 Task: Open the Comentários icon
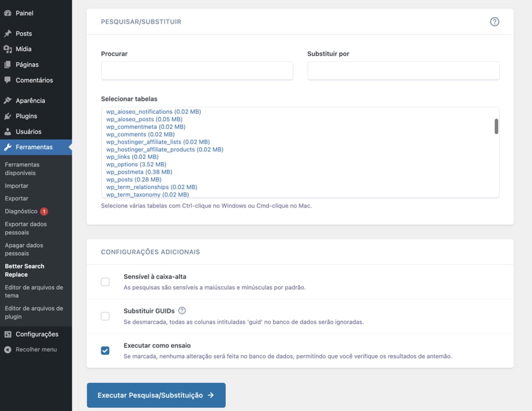click(x=7, y=80)
